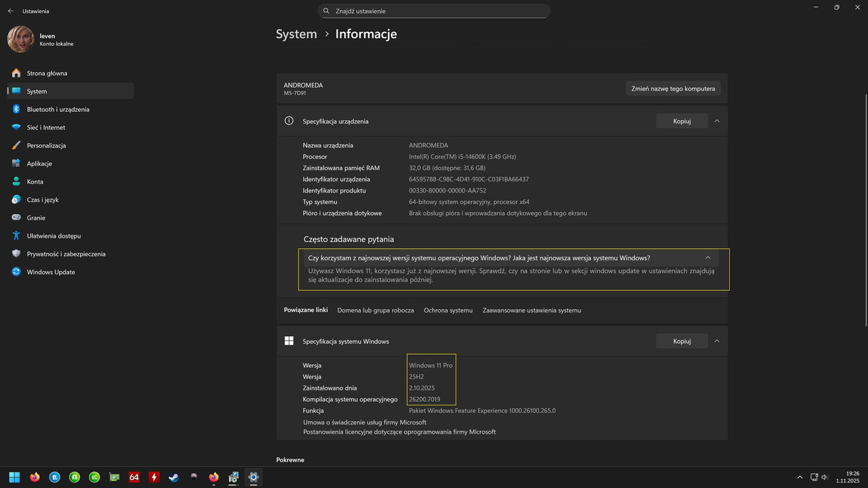Open the red lightning bolt taskbar app
Viewport: 868px width, 488px height.
click(x=154, y=477)
